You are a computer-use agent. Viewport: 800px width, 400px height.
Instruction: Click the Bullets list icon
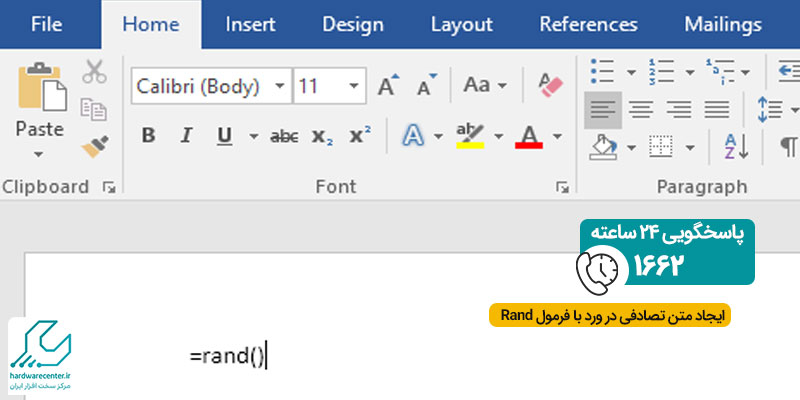tap(604, 71)
